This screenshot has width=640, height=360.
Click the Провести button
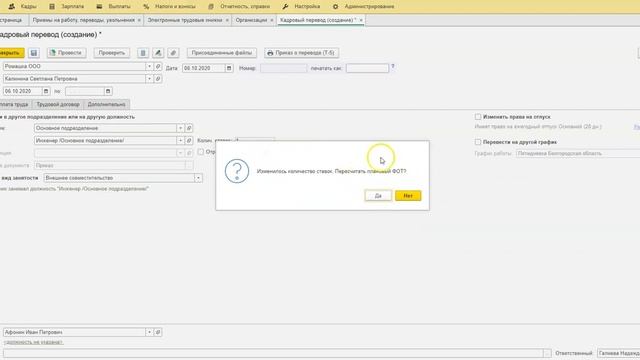coord(66,53)
